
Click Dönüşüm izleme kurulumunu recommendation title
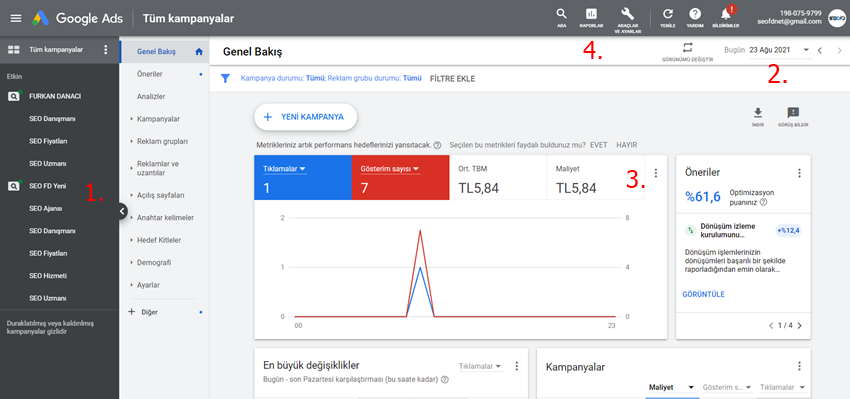pyautogui.click(x=727, y=230)
